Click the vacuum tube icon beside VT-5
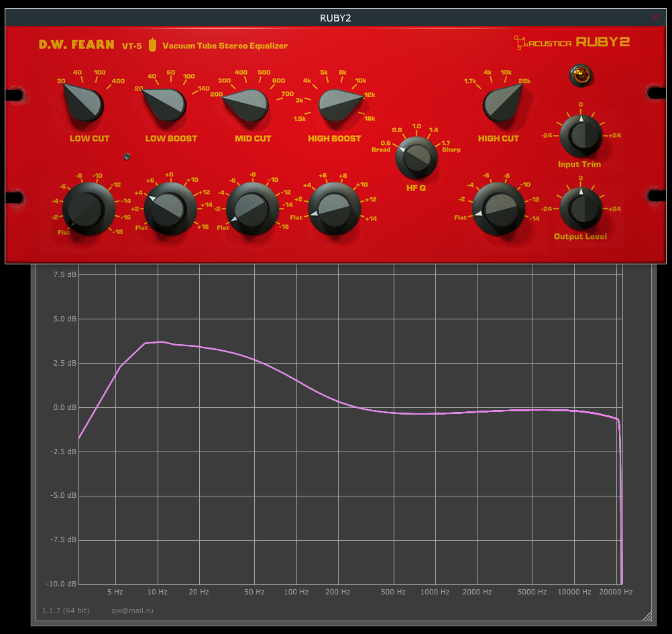The height and width of the screenshot is (634, 672). [x=152, y=44]
